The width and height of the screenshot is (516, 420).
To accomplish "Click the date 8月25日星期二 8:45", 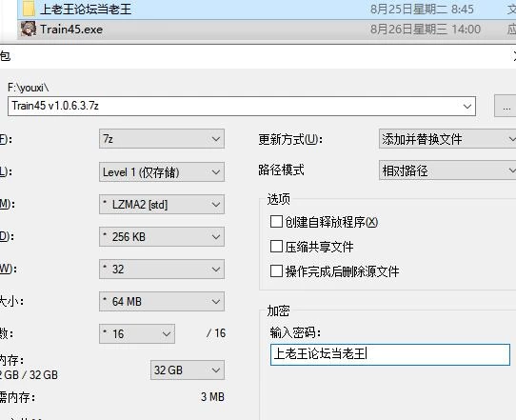I will 422,10.
